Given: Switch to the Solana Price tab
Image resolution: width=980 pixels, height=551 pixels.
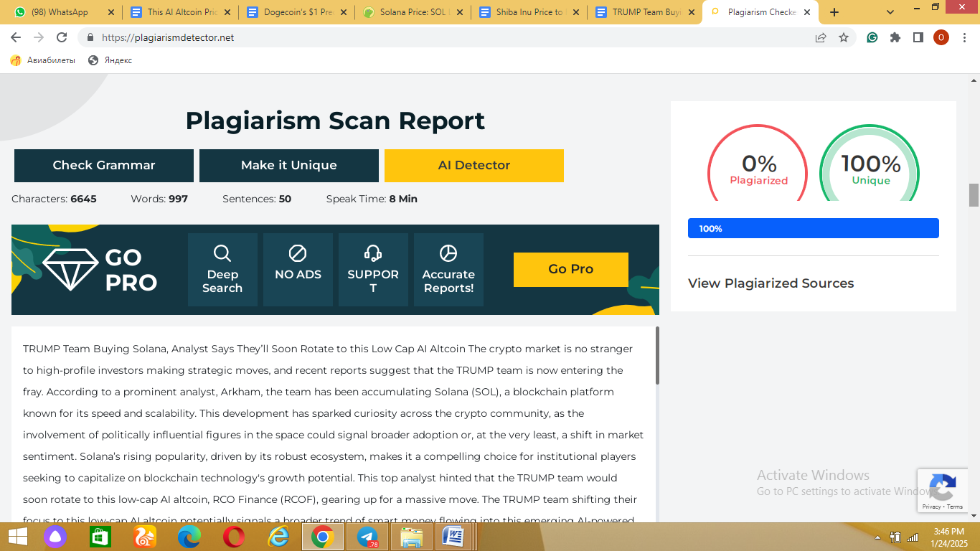Looking at the screenshot, I should coord(413,12).
